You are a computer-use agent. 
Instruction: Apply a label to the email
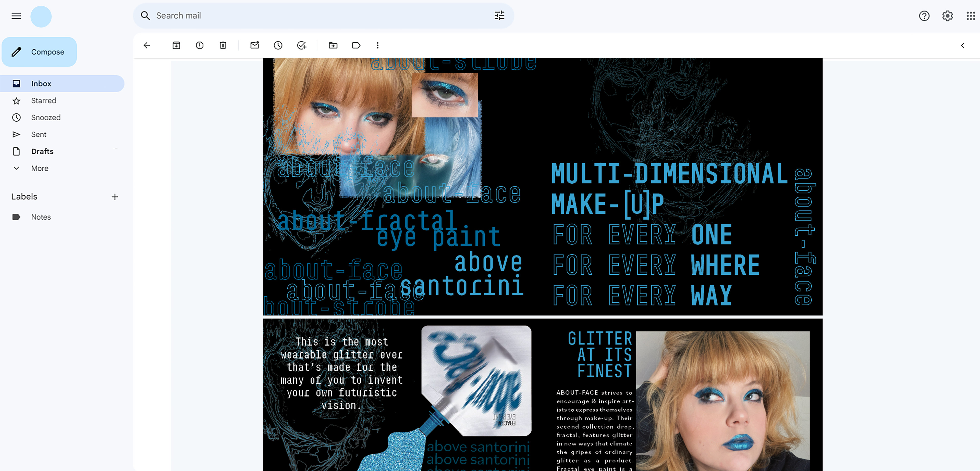(356, 46)
